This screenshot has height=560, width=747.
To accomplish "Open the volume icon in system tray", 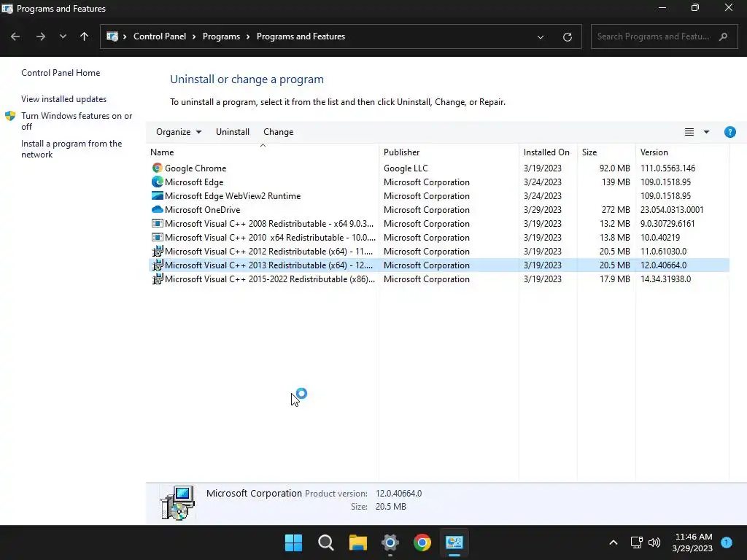I will tap(654, 542).
